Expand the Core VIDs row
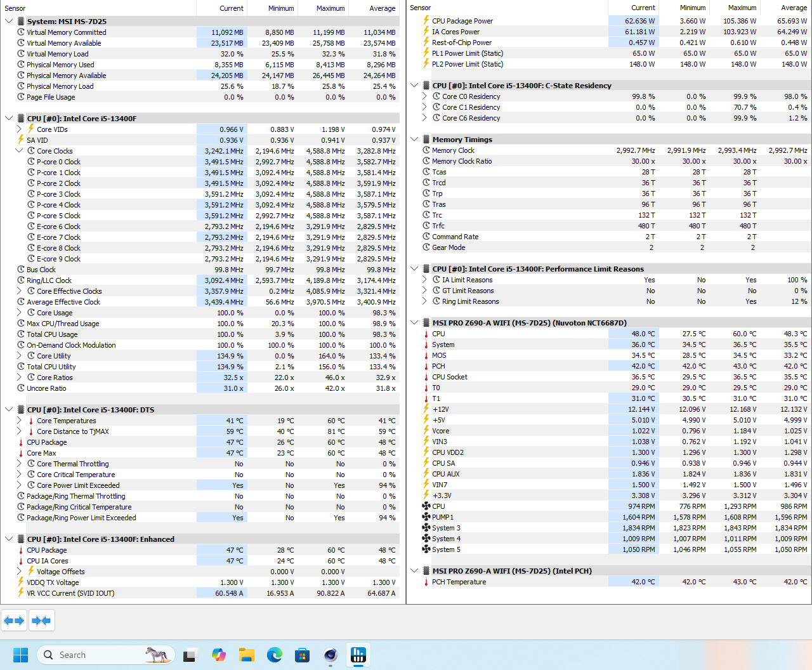 click(19, 129)
